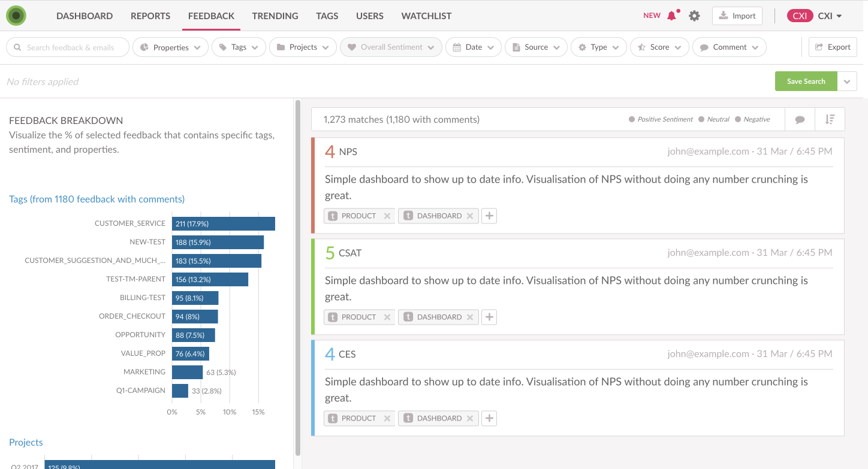Add a tag to the NPS feedback

[490, 216]
